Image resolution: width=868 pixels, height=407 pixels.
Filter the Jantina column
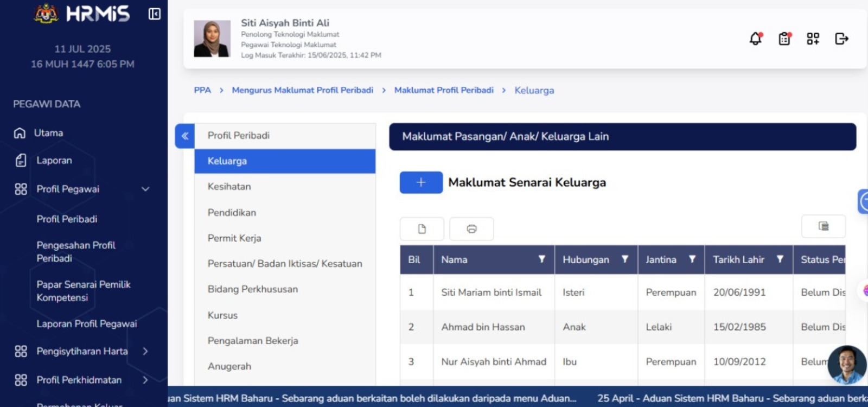(x=692, y=259)
